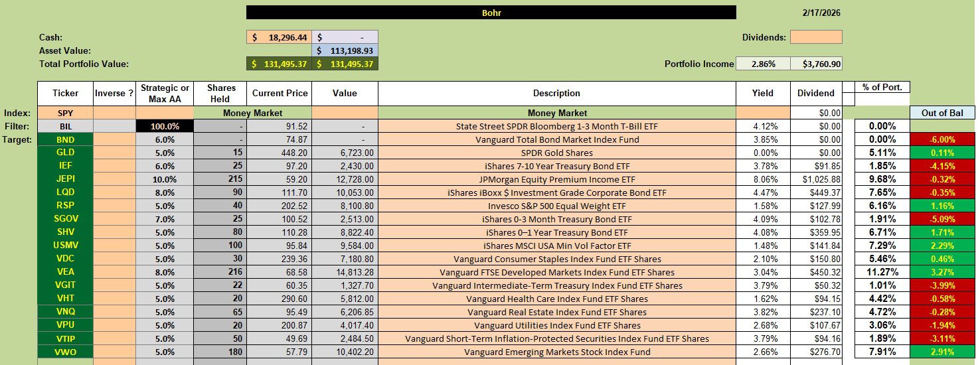Click the Asset Value cell 113,198.93
The height and width of the screenshot is (365, 980).
[345, 50]
